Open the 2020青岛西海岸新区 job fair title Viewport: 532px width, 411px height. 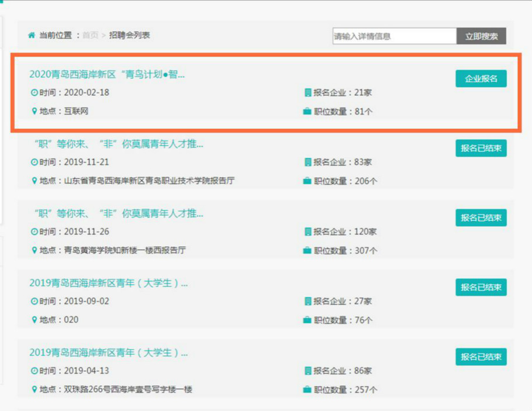(x=107, y=75)
